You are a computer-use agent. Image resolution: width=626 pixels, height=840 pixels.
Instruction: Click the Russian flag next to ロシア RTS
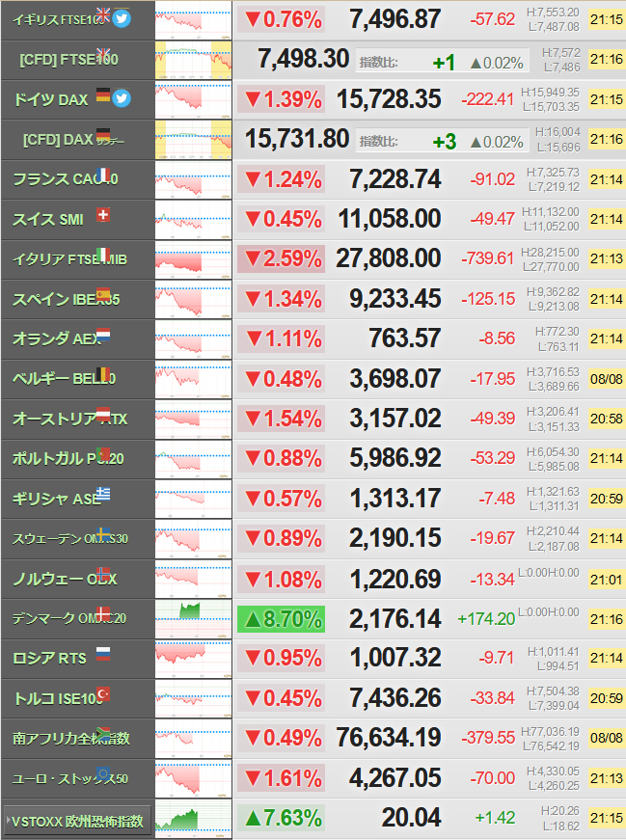[x=103, y=654]
